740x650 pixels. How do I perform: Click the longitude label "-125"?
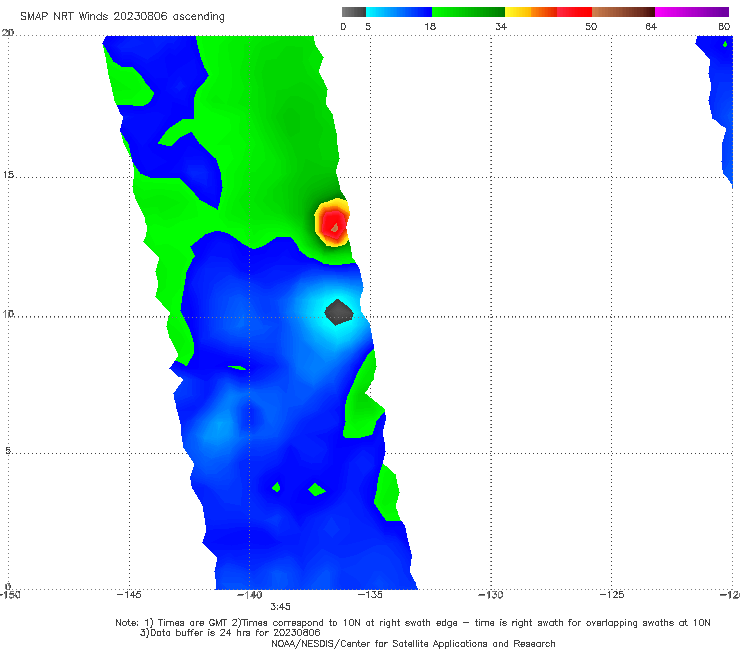(612, 595)
